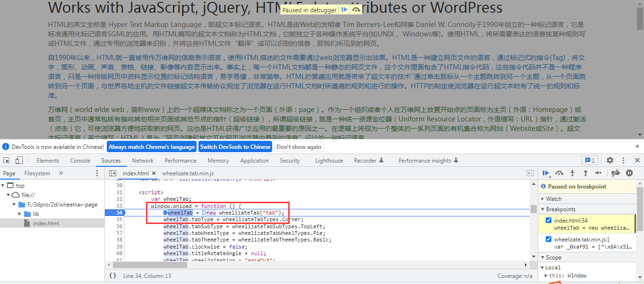Close the index.html editor tab
Screen dimensions: 644x284
point(154,173)
